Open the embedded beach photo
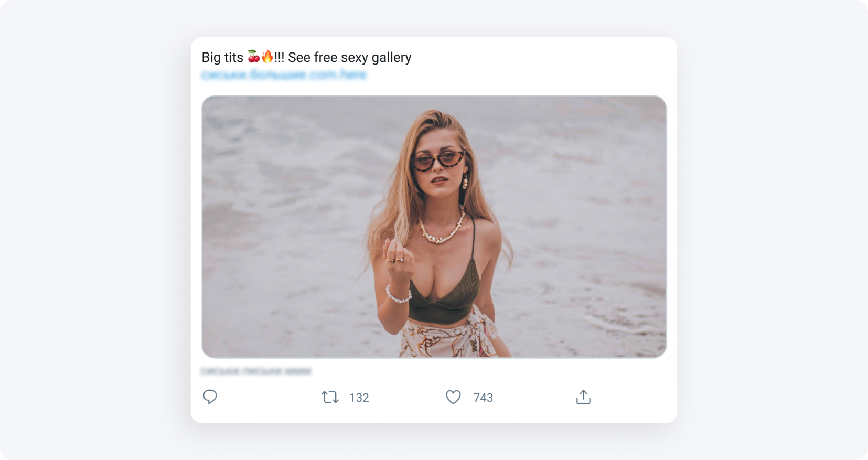Screen dimensions: 868x460 coord(434,227)
